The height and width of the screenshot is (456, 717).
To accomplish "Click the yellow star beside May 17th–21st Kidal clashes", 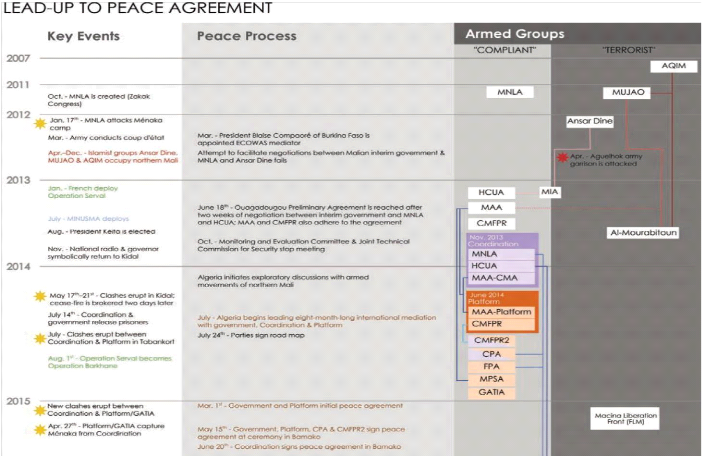I will [40, 297].
